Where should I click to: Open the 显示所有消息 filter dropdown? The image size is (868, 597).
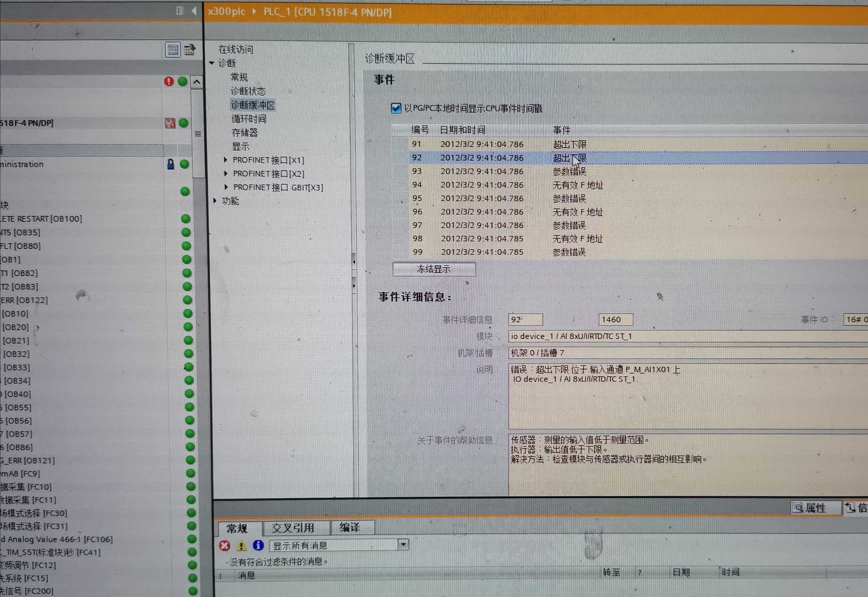pos(403,545)
